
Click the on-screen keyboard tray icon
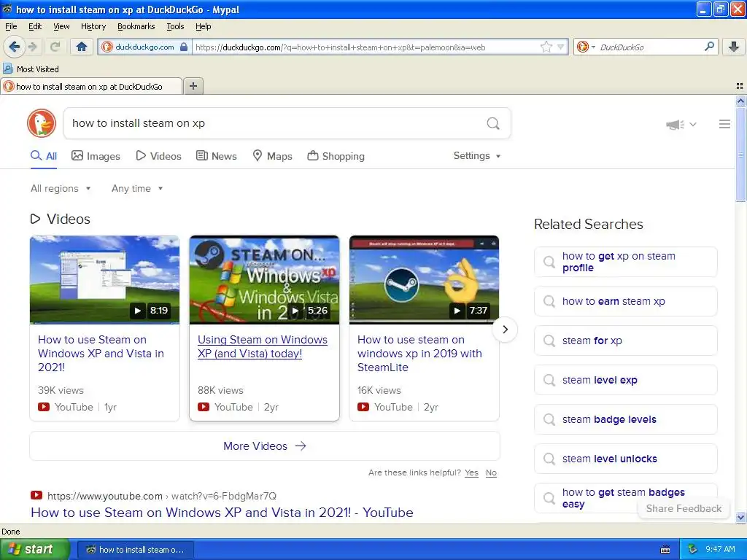pos(665,550)
